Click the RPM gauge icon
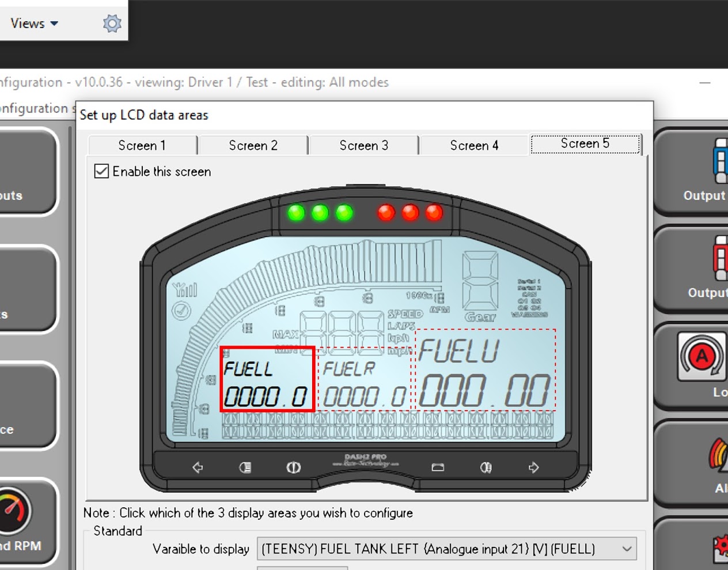Image resolution: width=728 pixels, height=570 pixels. [x=14, y=511]
